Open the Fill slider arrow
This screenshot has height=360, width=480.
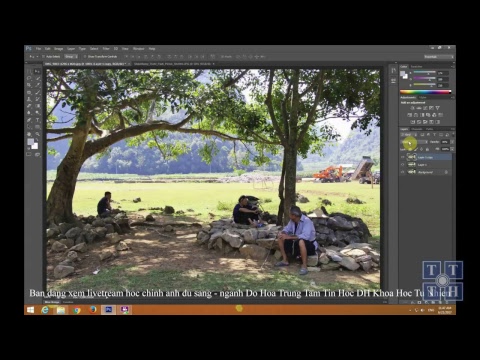pos(452,149)
